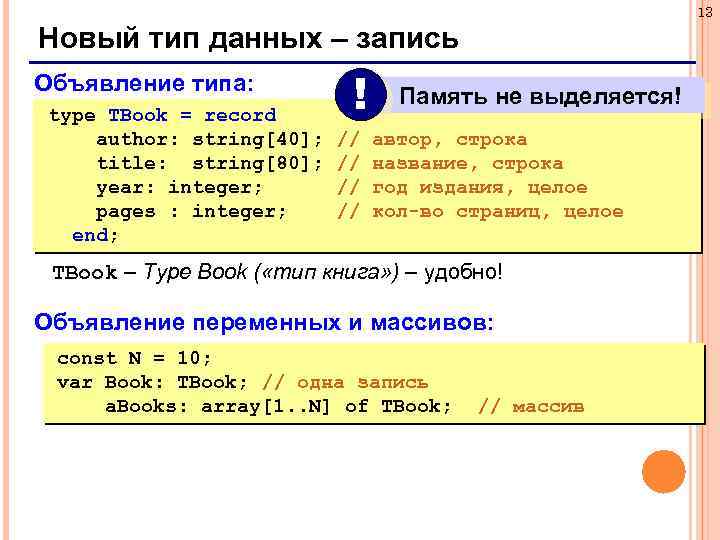Click the comment "// автор, строка"

click(x=432, y=140)
